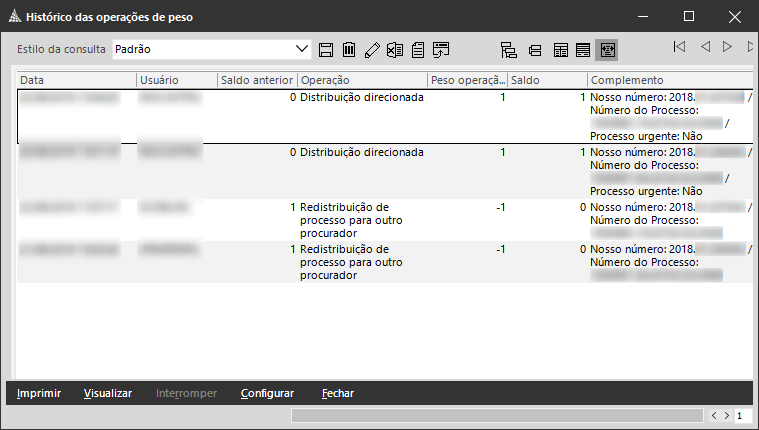This screenshot has width=759, height=430.
Task: Click the tree hierarchy view icon
Action: point(508,49)
